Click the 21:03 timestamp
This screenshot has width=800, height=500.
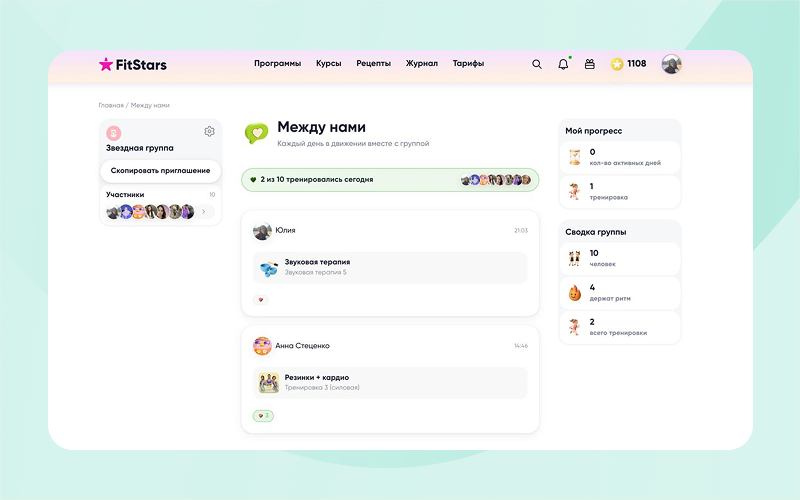[x=521, y=231]
